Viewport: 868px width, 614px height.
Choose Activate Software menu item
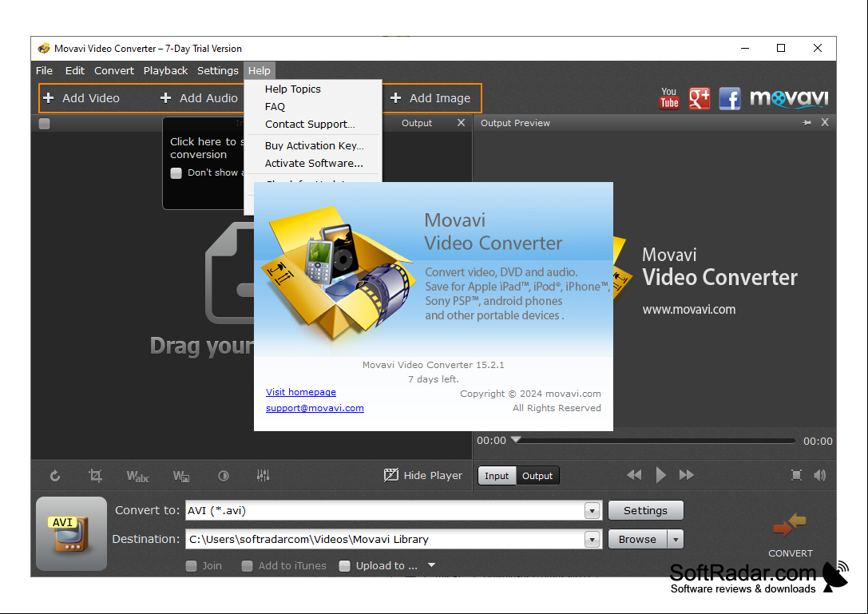coord(314,164)
